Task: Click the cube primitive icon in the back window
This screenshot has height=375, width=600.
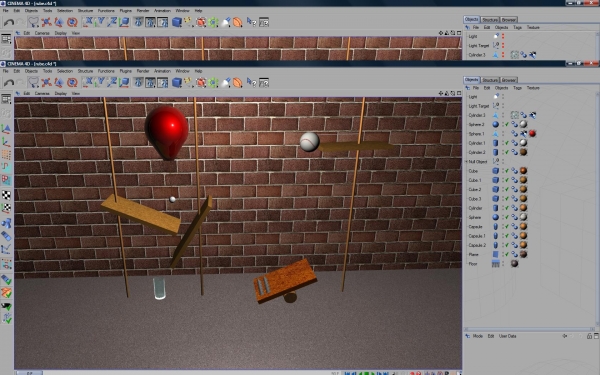Action: pyautogui.click(x=176, y=22)
